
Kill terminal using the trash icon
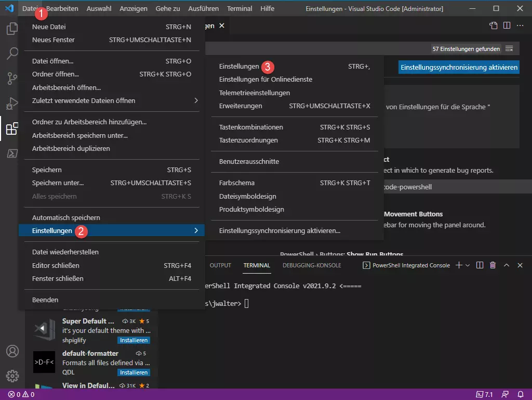(x=493, y=265)
